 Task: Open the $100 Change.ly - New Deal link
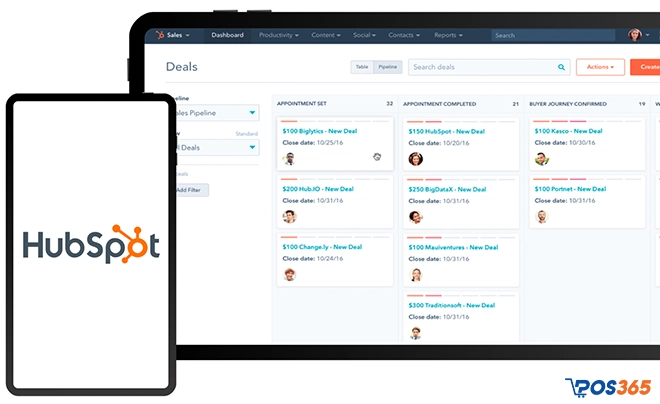coord(322,247)
